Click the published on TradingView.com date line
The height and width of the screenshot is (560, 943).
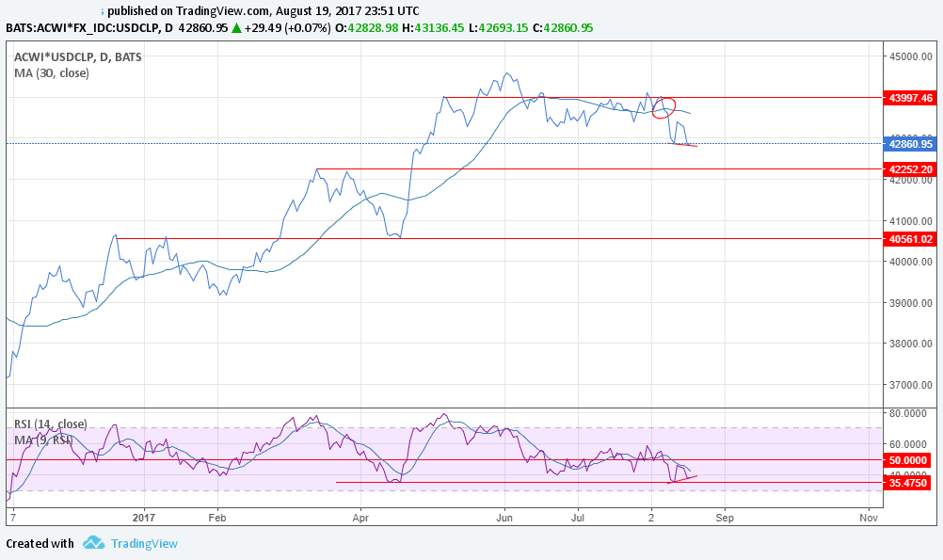coord(264,11)
